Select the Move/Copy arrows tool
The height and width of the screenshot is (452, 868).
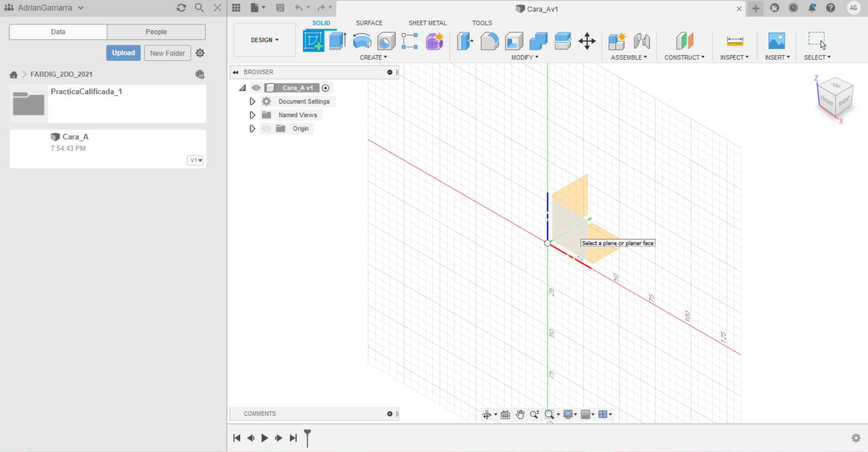pyautogui.click(x=587, y=41)
